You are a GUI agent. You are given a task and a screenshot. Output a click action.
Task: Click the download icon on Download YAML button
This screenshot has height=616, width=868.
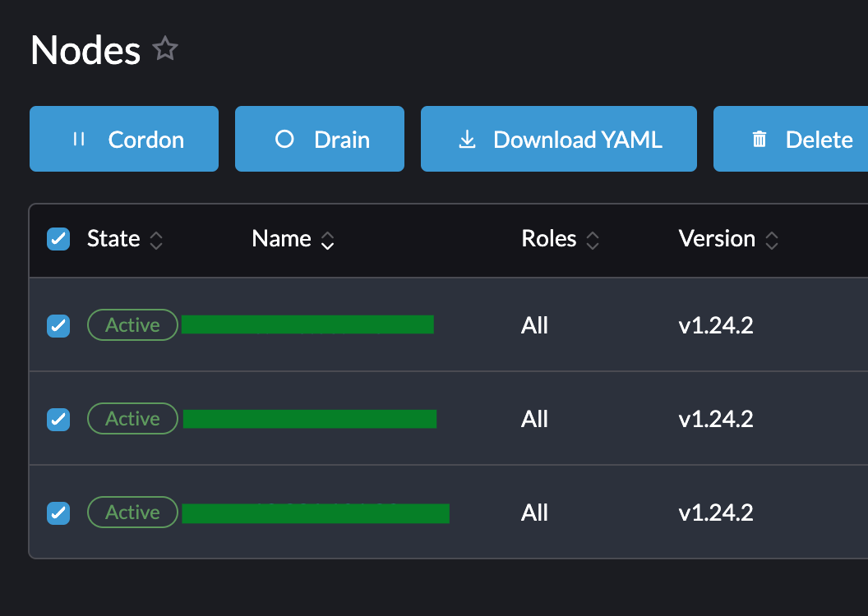tap(467, 139)
